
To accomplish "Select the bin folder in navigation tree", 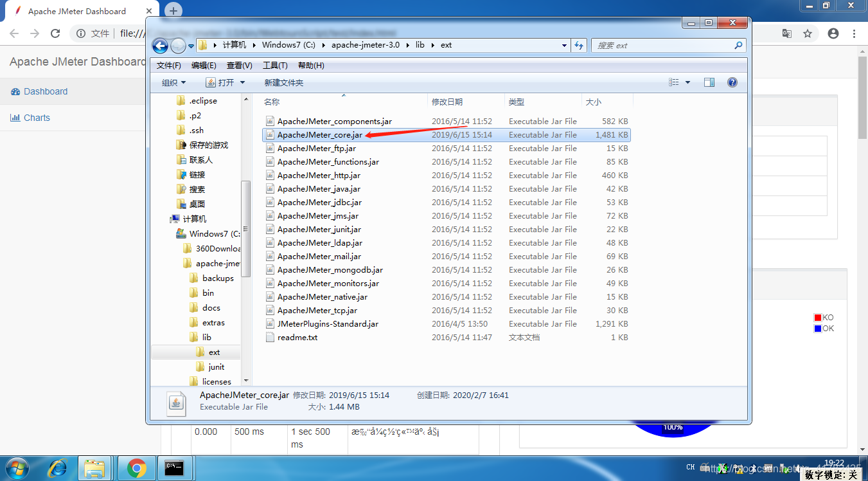I will (208, 293).
